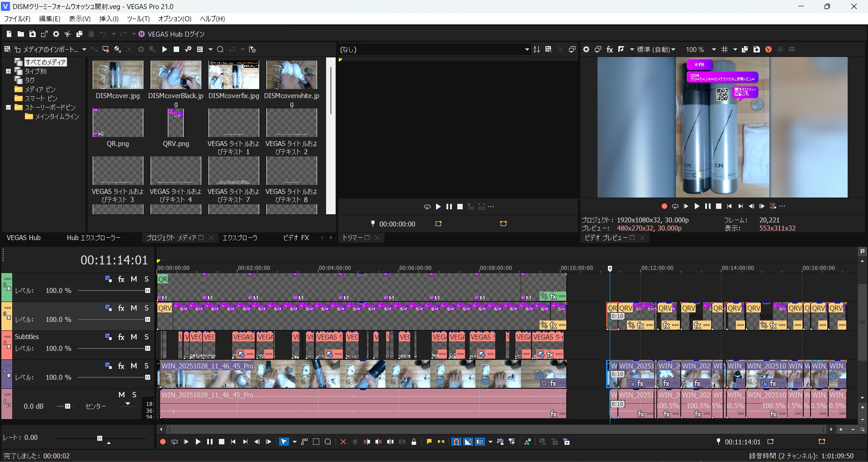Click the record button in timeline transport
The image size is (868, 462).
(x=162, y=442)
